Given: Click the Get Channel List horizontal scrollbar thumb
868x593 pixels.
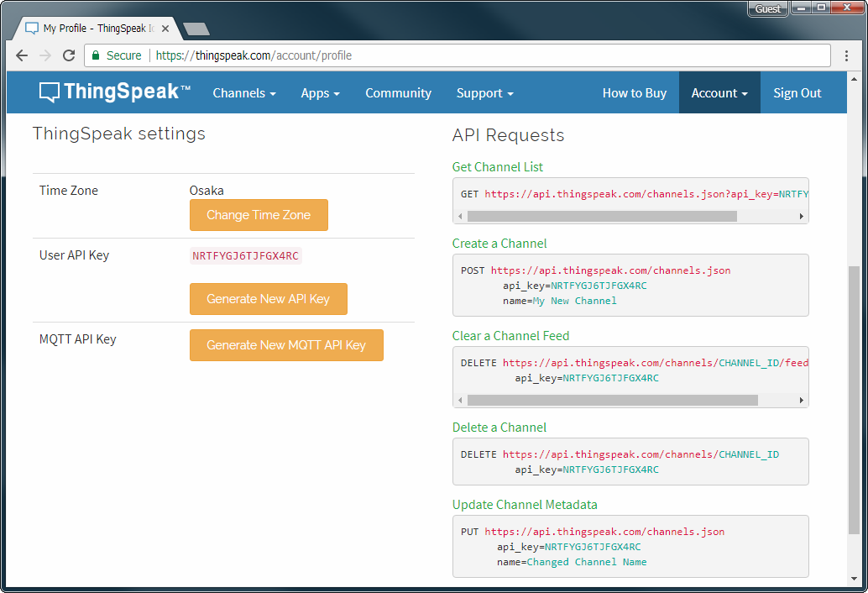Looking at the screenshot, I should pos(602,217).
